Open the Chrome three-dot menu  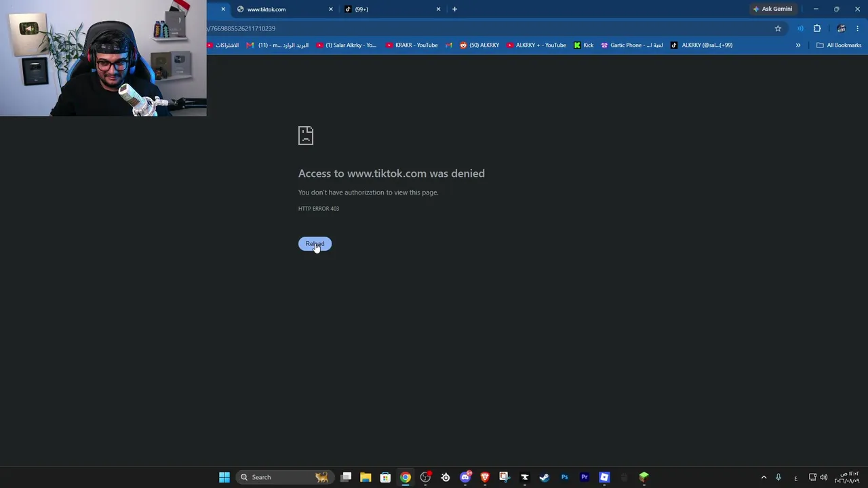click(x=857, y=28)
